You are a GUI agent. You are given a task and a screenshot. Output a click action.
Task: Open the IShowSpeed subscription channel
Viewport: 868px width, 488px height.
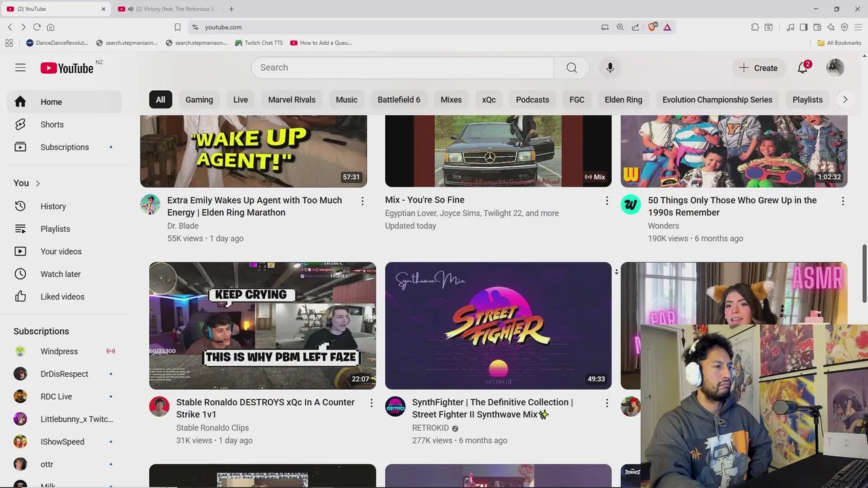tap(64, 442)
